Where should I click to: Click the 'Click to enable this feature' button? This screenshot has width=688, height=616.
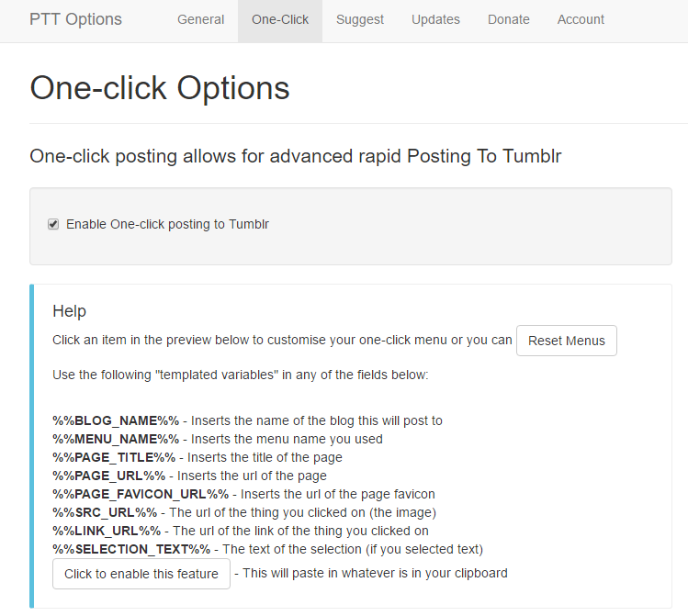[141, 574]
